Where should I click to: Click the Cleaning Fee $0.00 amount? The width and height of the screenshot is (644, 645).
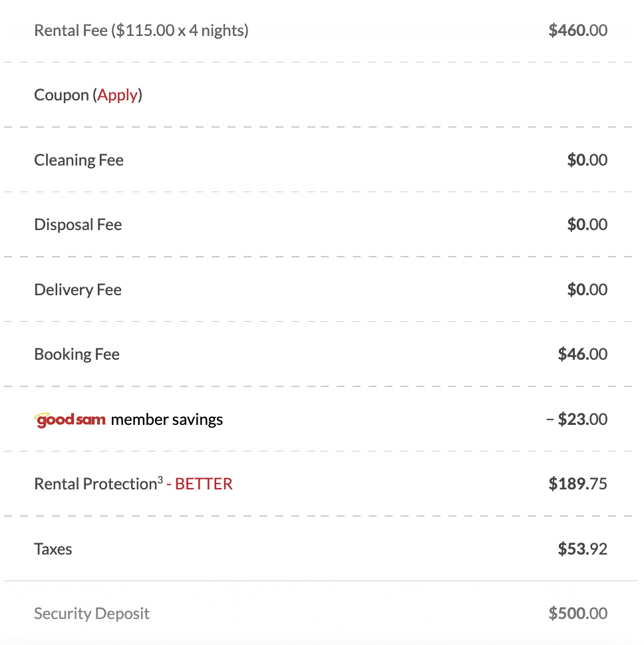[587, 160]
